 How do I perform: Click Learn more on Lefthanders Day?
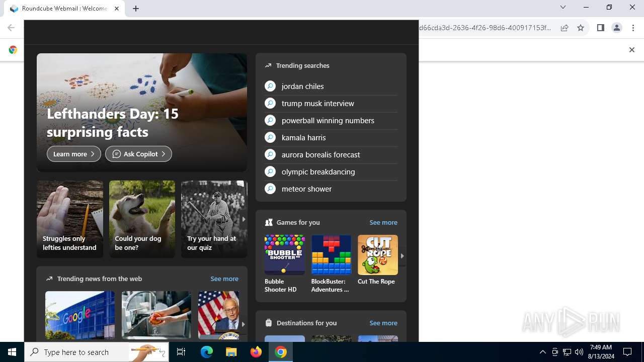pyautogui.click(x=74, y=154)
